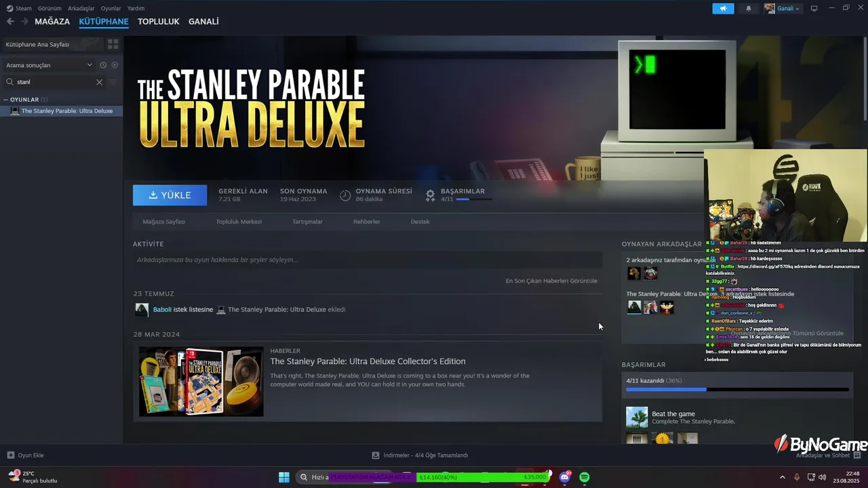Go back with the left arrow button
868x488 pixels.
pos(10,22)
